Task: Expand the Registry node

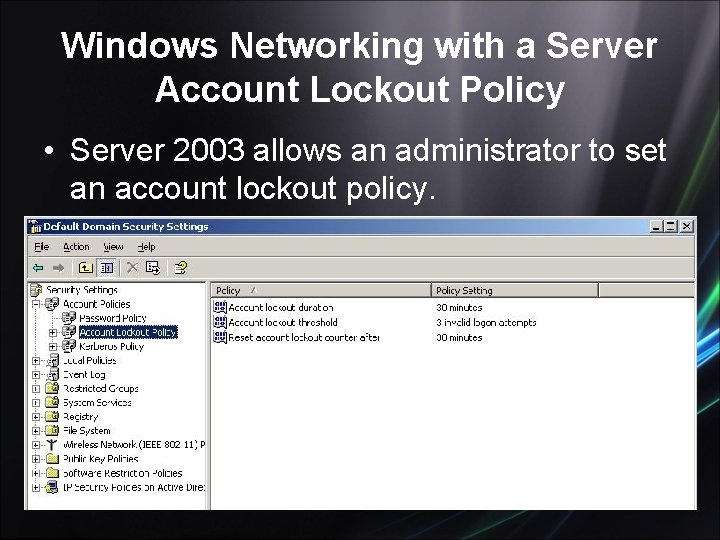Action: point(36,417)
